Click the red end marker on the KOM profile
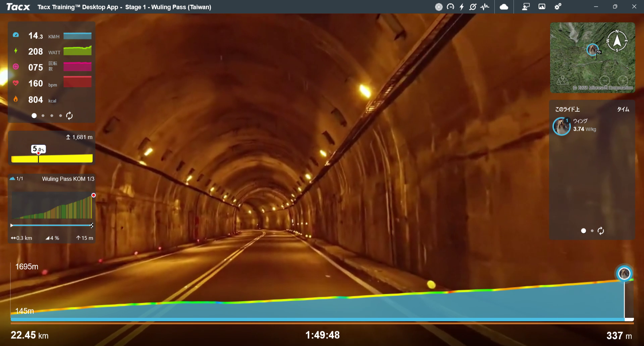Screen dimensions: 644x346 [94, 195]
